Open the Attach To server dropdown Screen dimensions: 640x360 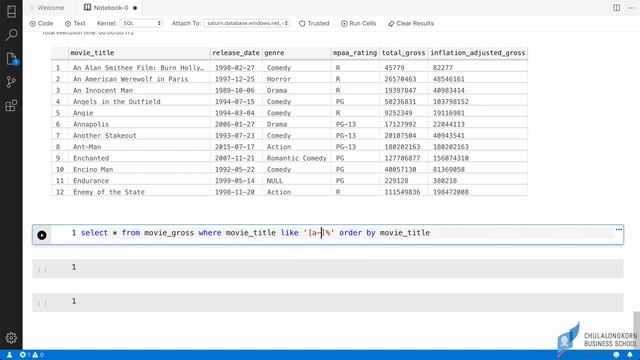click(247, 23)
